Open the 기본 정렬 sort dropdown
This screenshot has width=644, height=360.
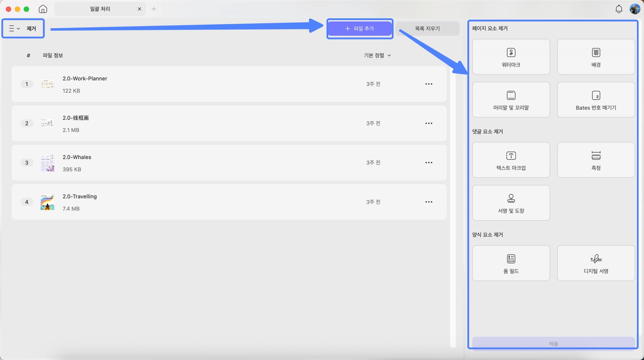click(x=377, y=55)
